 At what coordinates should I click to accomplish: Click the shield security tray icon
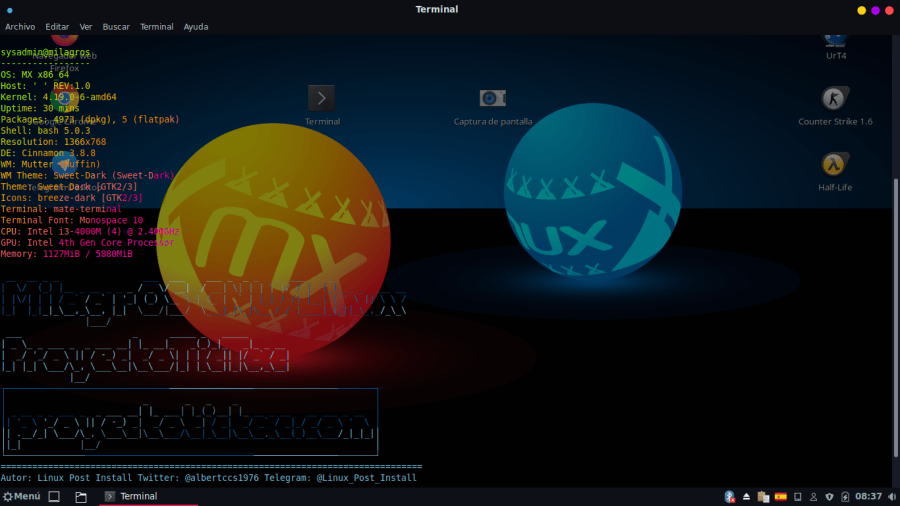(829, 496)
